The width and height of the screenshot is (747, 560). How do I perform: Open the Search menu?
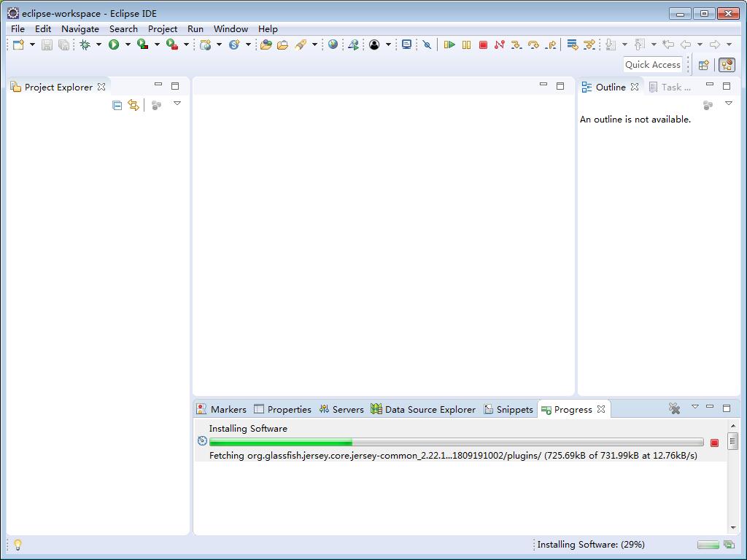(123, 29)
